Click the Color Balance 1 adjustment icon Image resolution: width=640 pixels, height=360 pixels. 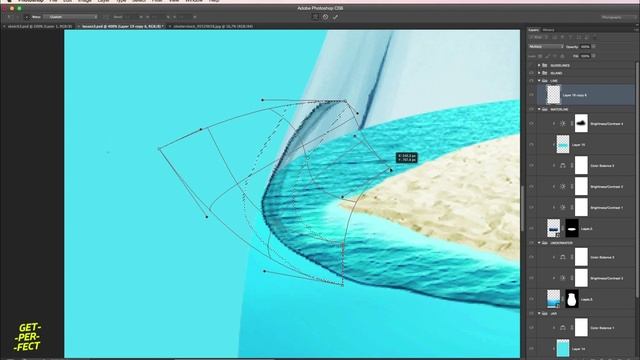563,328
